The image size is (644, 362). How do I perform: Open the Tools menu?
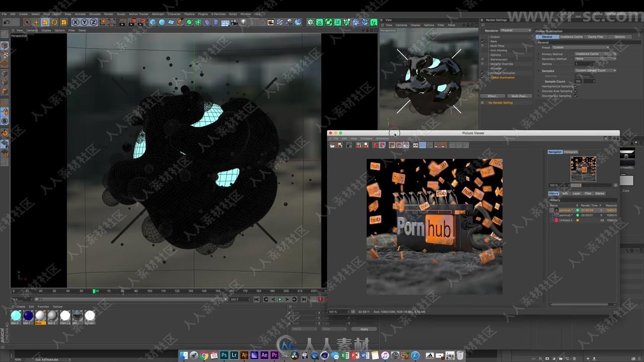(x=46, y=14)
